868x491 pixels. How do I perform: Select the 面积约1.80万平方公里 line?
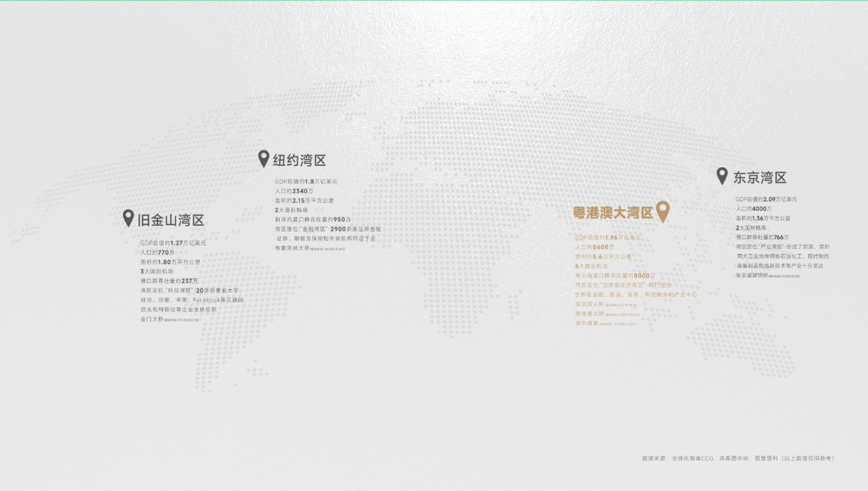[169, 262]
